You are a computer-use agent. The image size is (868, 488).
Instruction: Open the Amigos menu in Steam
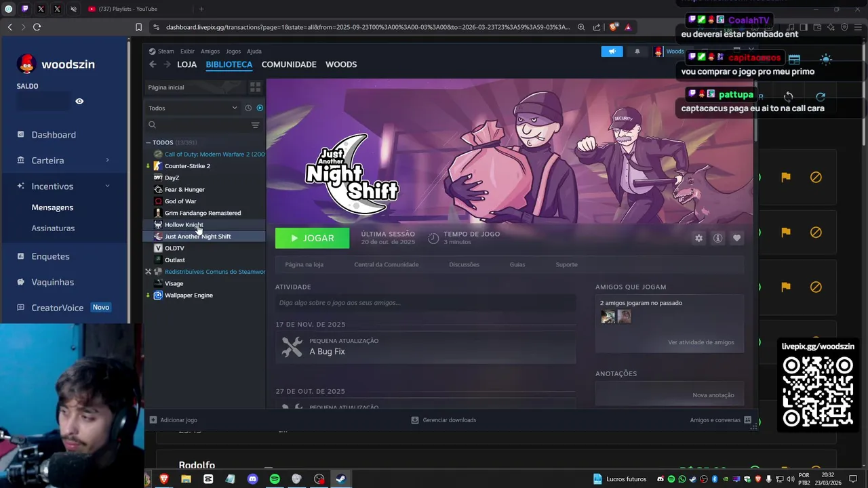[x=210, y=52]
